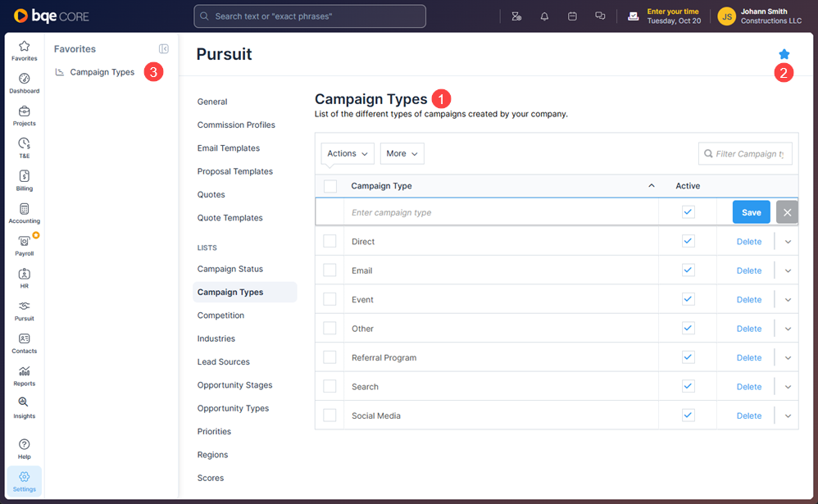Viewport: 818px width, 504px height.
Task: Select the Email row checkbox
Action: pyautogui.click(x=329, y=270)
